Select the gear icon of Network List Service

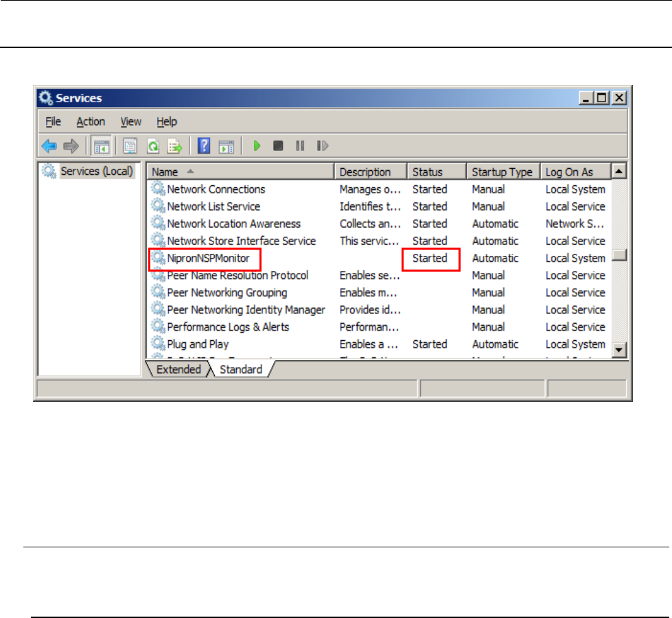click(x=158, y=206)
